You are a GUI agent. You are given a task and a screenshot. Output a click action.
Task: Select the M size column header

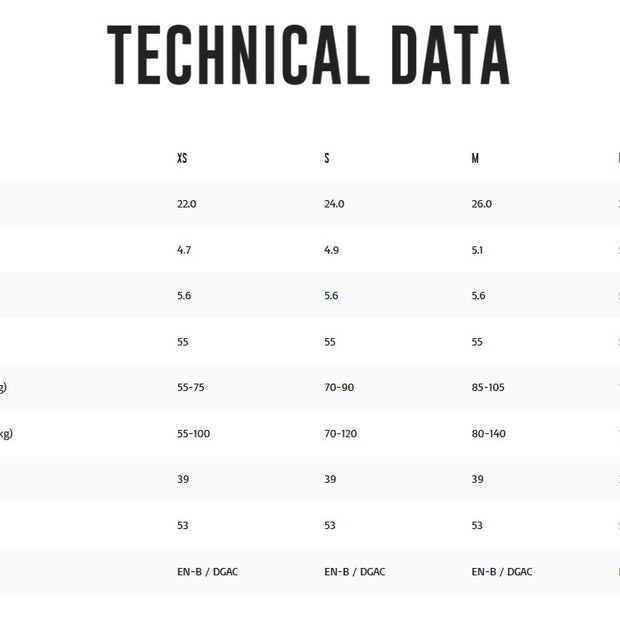[475, 158]
